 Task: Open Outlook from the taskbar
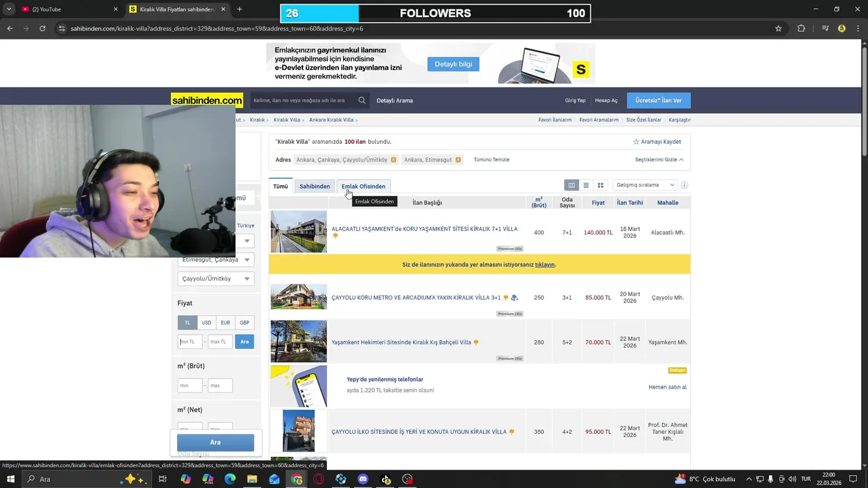tap(274, 479)
